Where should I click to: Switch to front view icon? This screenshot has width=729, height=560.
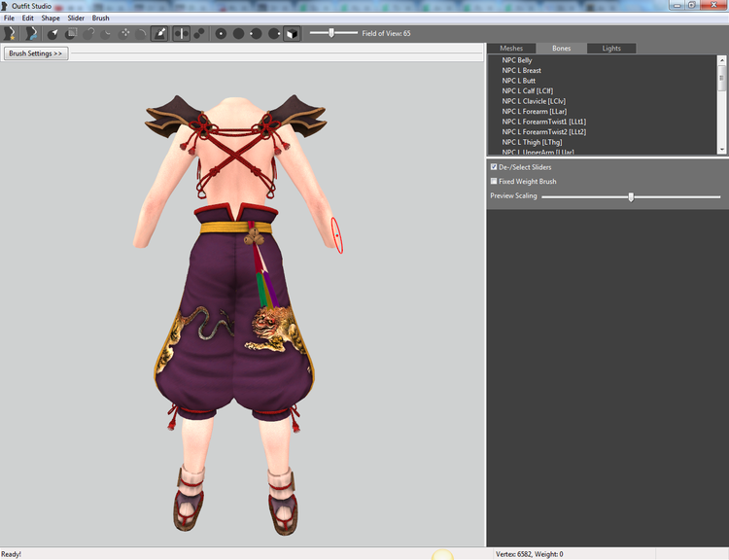[221, 33]
